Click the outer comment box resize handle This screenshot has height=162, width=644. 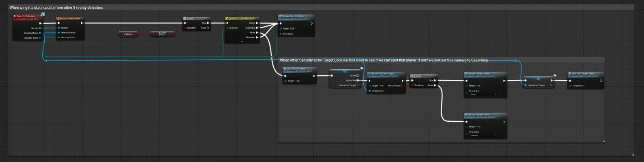[633, 154]
